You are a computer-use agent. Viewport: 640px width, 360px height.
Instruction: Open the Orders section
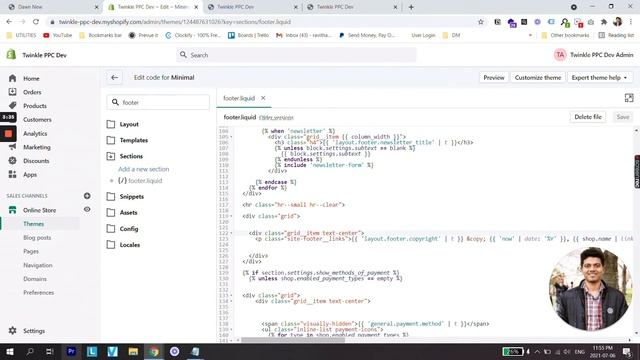click(x=32, y=92)
